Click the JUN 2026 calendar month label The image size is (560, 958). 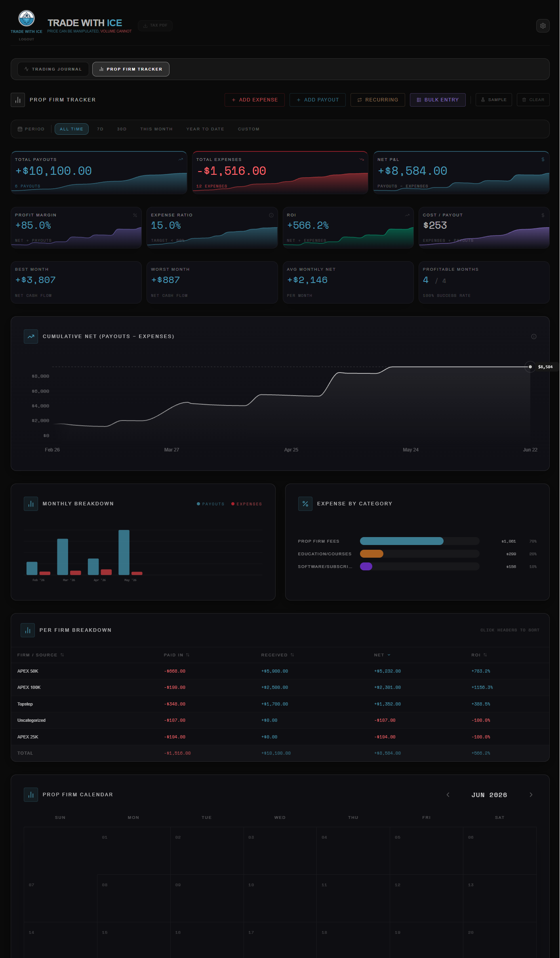point(489,795)
